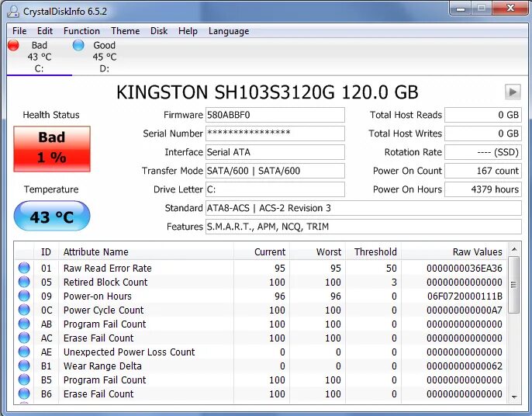Image resolution: width=532 pixels, height=416 pixels.
Task: Click the Drive Letter field C:
Action: [x=275, y=189]
